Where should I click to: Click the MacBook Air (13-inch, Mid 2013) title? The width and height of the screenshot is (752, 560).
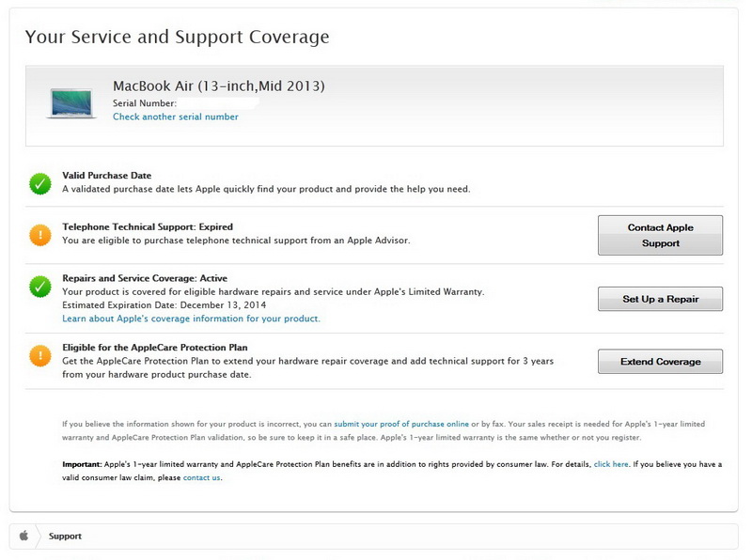[x=218, y=86]
